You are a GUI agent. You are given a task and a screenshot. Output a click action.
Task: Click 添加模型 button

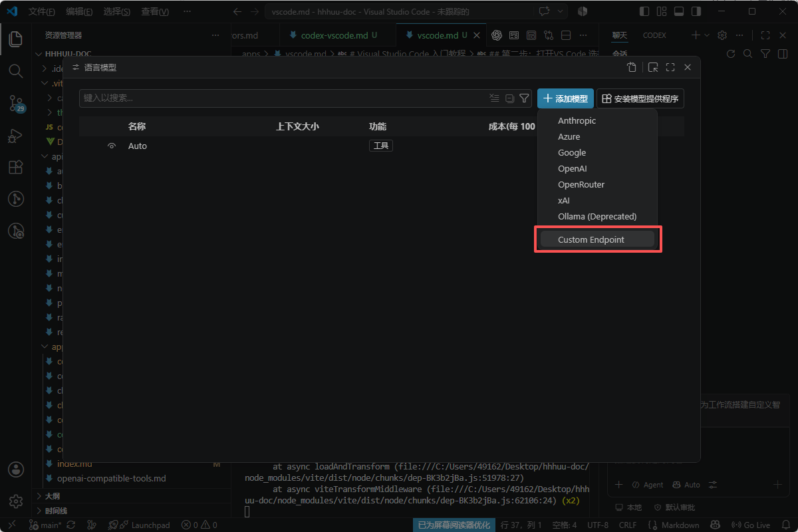(x=565, y=98)
